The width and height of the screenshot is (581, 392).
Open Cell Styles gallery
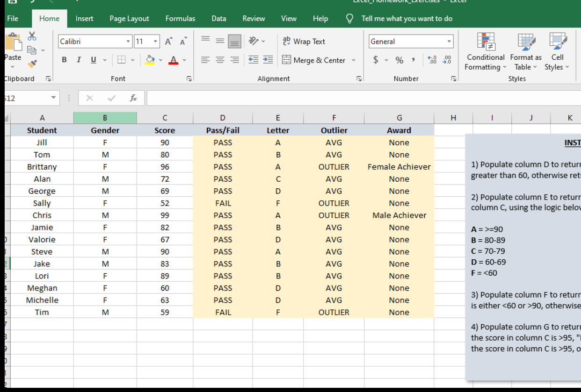(557, 52)
